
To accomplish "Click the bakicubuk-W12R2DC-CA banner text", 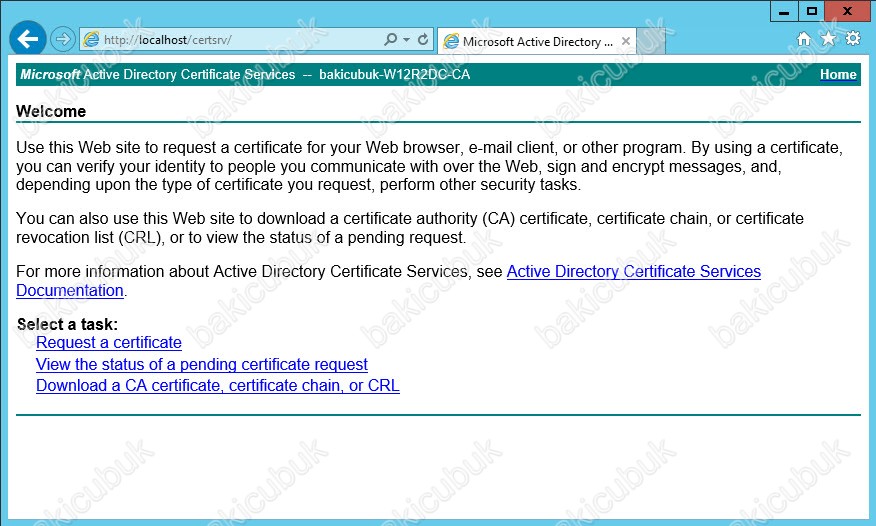I will point(394,74).
